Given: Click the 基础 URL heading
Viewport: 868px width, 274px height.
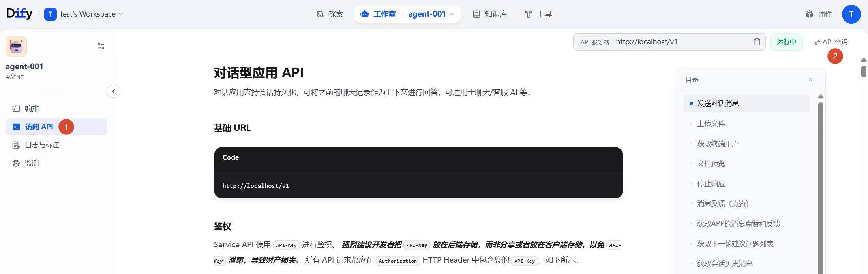Looking at the screenshot, I should 232,128.
